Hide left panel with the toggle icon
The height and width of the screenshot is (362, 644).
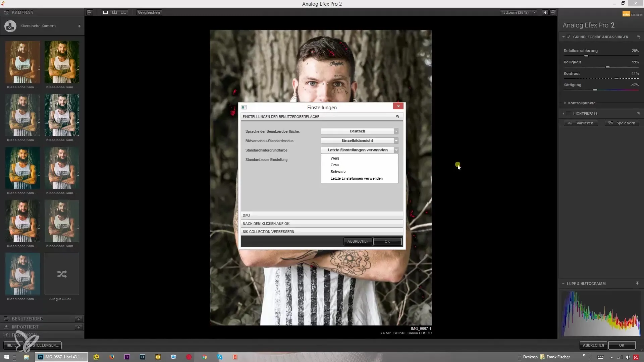pyautogui.click(x=90, y=12)
